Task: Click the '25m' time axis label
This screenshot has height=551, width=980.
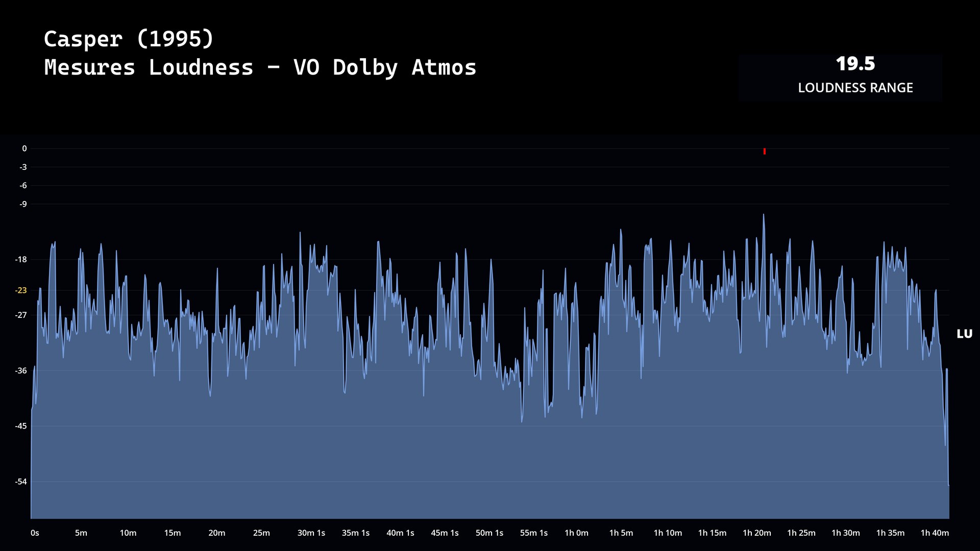Action: tap(261, 533)
